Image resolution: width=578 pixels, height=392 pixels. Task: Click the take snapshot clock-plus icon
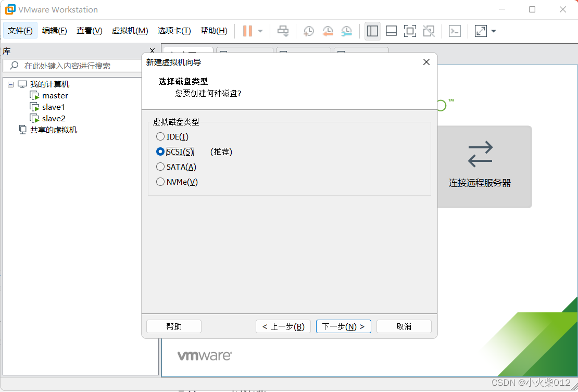(308, 31)
